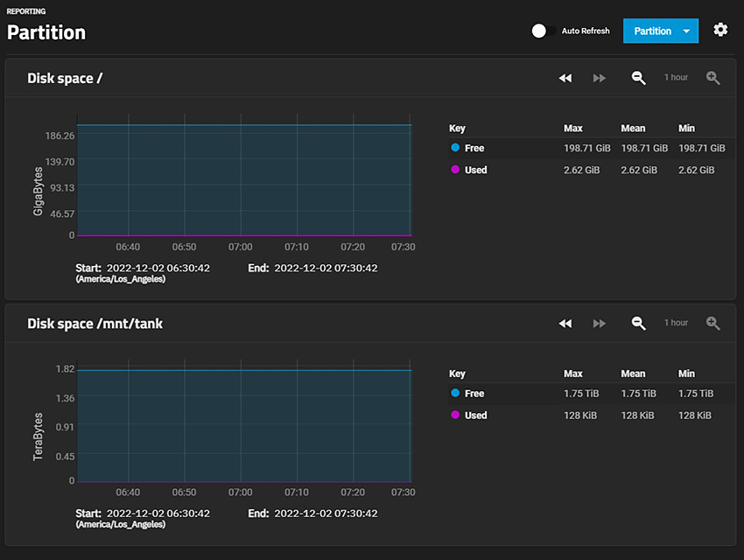Click the Max value 2.62 GiB
Viewport: 744px width, 560px height.
click(582, 170)
